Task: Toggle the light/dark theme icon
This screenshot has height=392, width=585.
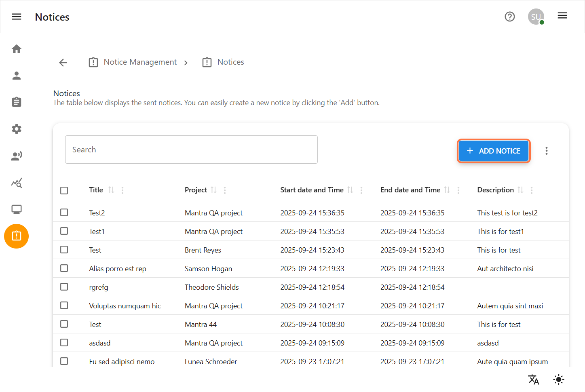Action: (558, 379)
